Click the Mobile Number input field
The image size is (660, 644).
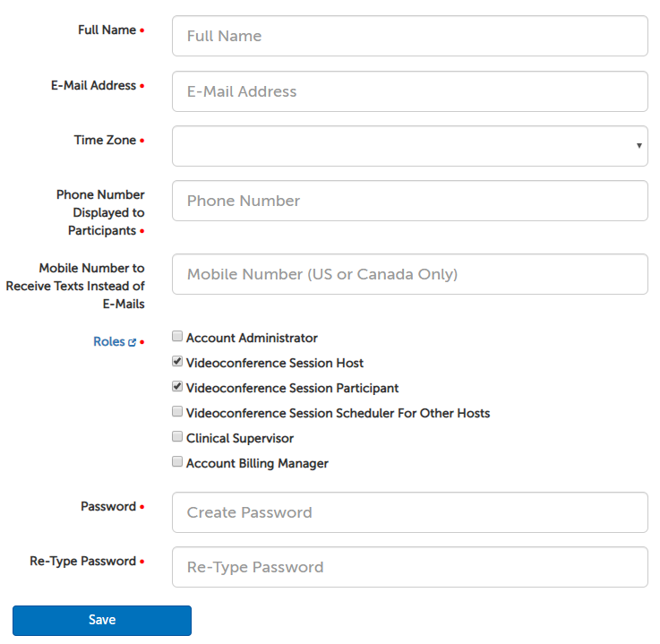pos(409,274)
